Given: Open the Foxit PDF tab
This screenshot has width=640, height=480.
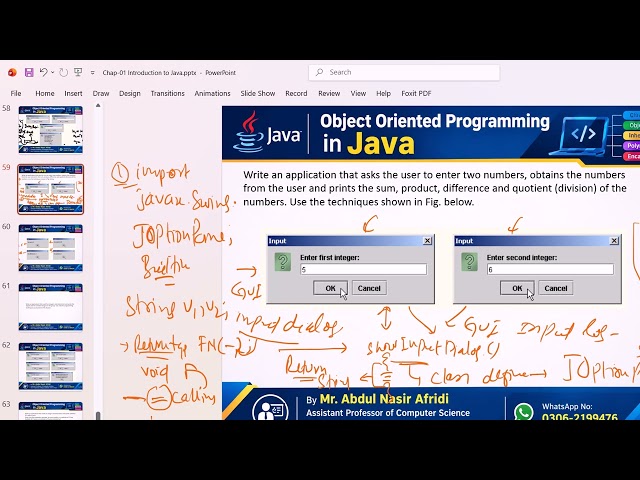Looking at the screenshot, I should coord(416,93).
